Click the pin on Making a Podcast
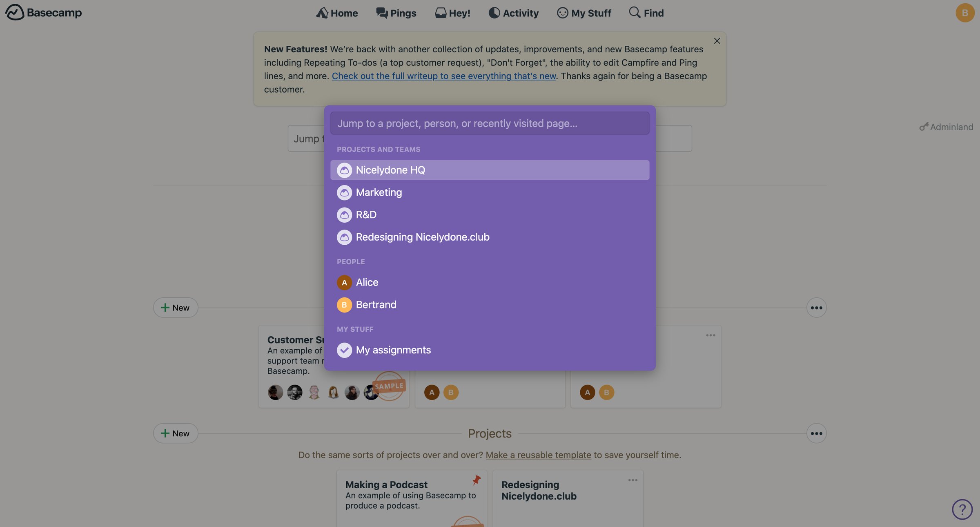980x527 pixels. 477,480
